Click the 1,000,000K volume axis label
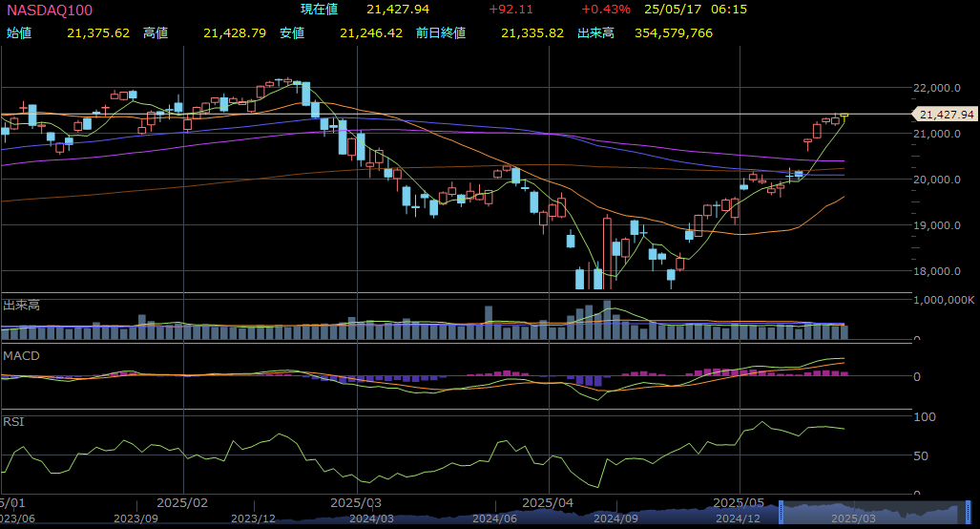 point(944,300)
